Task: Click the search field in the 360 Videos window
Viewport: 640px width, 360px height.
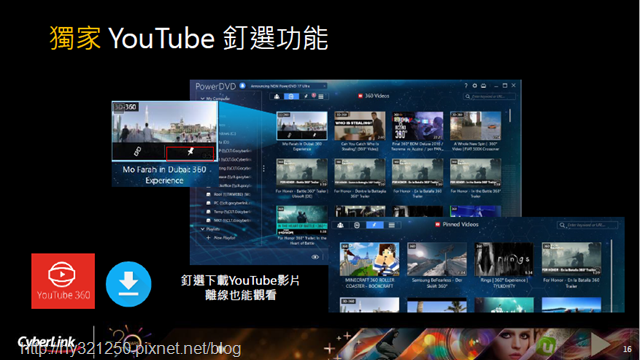Action: click(x=489, y=96)
